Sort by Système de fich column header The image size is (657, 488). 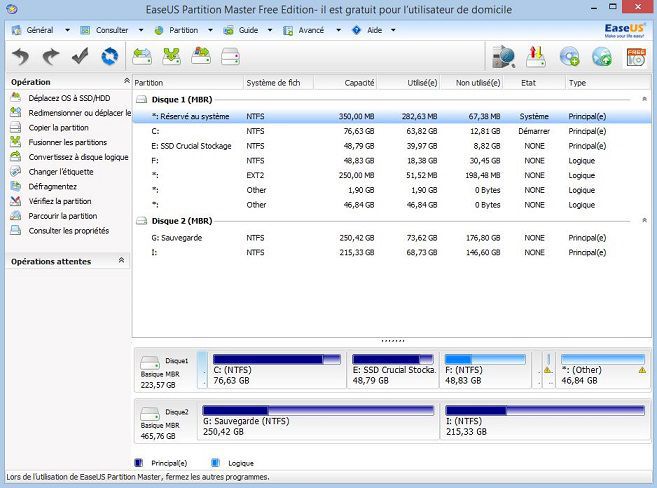pyautogui.click(x=278, y=83)
